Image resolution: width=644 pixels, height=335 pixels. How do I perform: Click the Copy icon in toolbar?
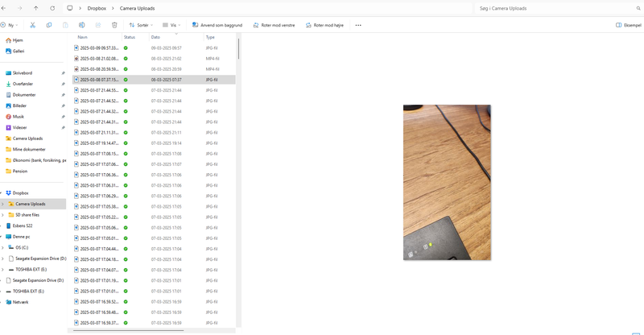point(49,25)
